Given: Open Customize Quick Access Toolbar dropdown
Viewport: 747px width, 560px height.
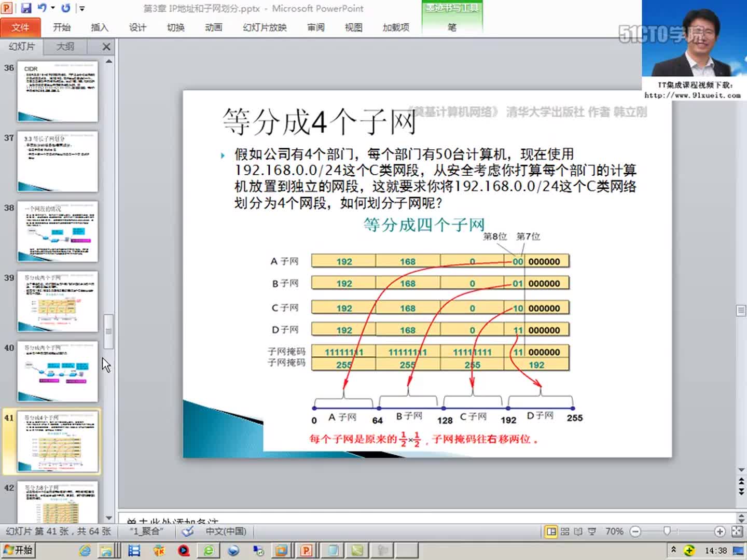Looking at the screenshot, I should point(82,8).
